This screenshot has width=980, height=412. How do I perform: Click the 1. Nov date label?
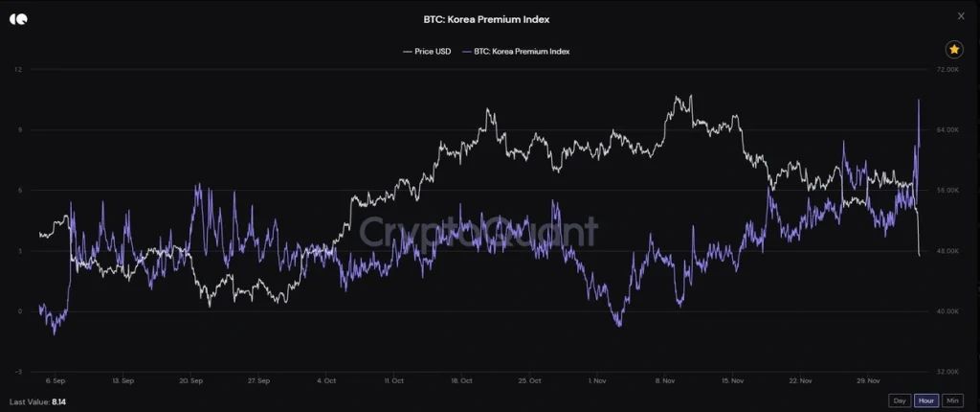[599, 380]
